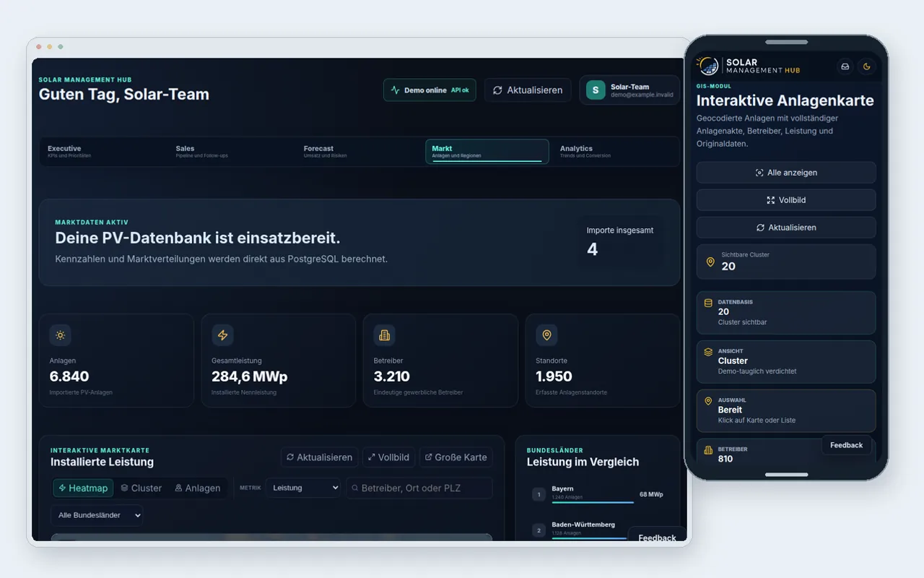Click the Aktualisieren button on the phone
The image size is (924, 578).
[786, 228]
